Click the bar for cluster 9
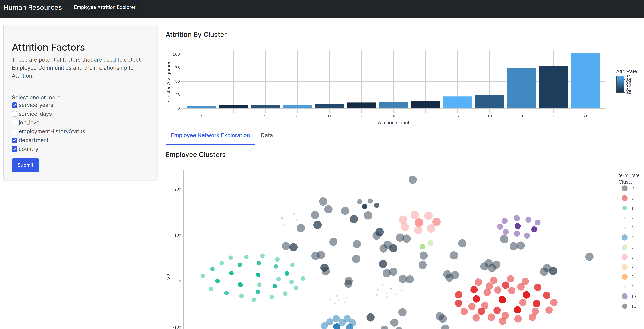The width and height of the screenshot is (644, 329). click(x=425, y=104)
